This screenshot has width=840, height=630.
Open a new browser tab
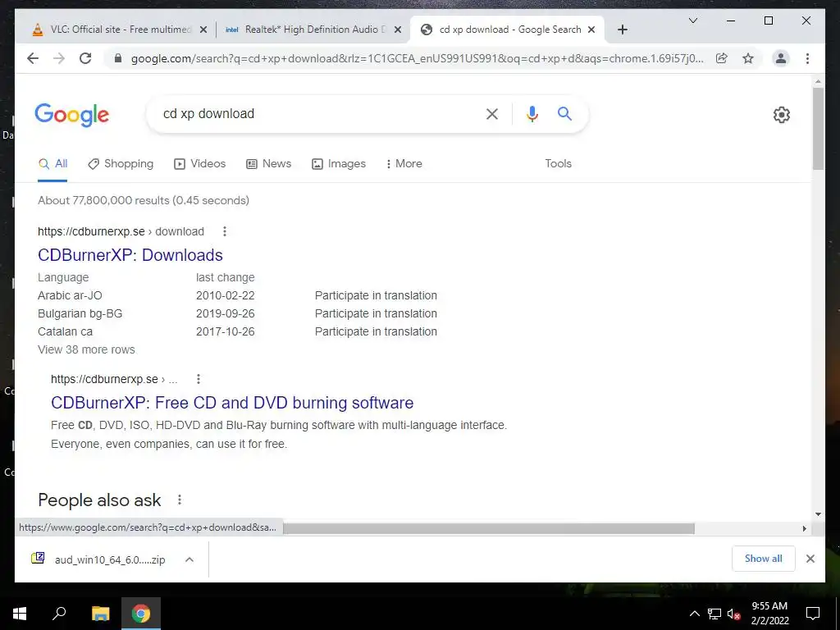click(x=622, y=30)
